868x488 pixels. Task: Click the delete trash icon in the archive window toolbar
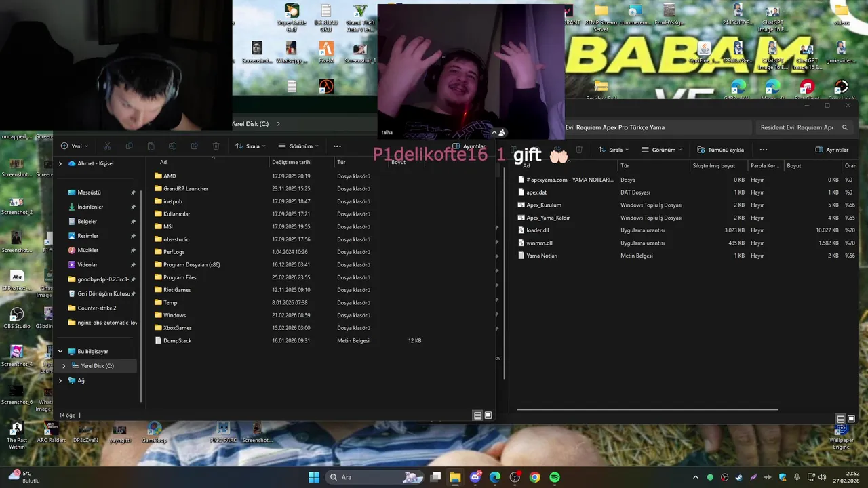579,150
